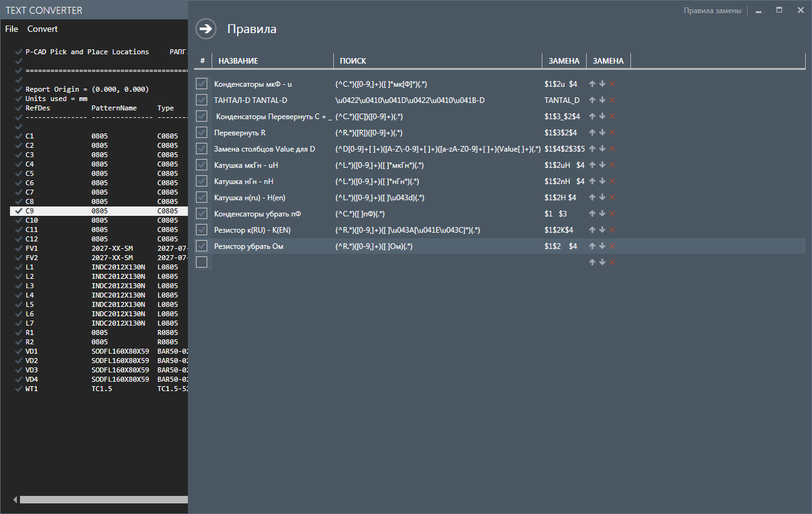Delete the Конденсаторы мкФ - u rule

(x=612, y=84)
